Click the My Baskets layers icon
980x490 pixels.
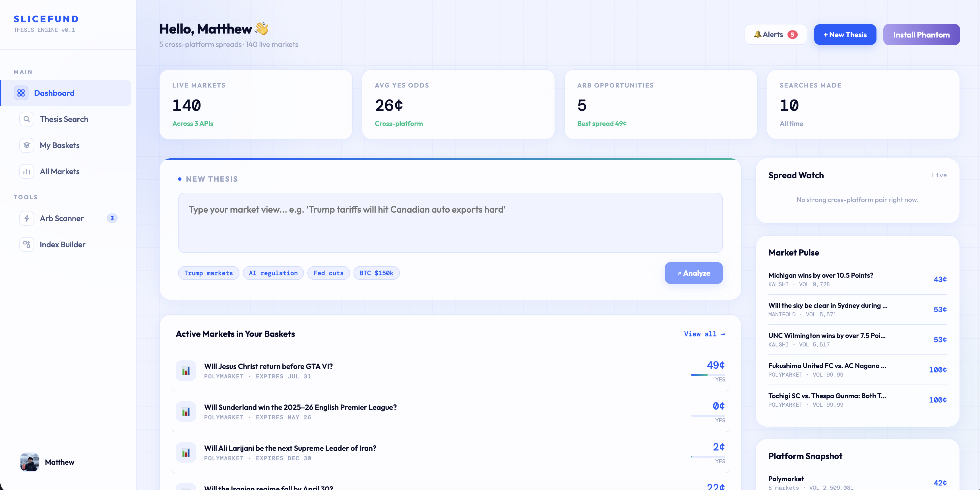(27, 145)
